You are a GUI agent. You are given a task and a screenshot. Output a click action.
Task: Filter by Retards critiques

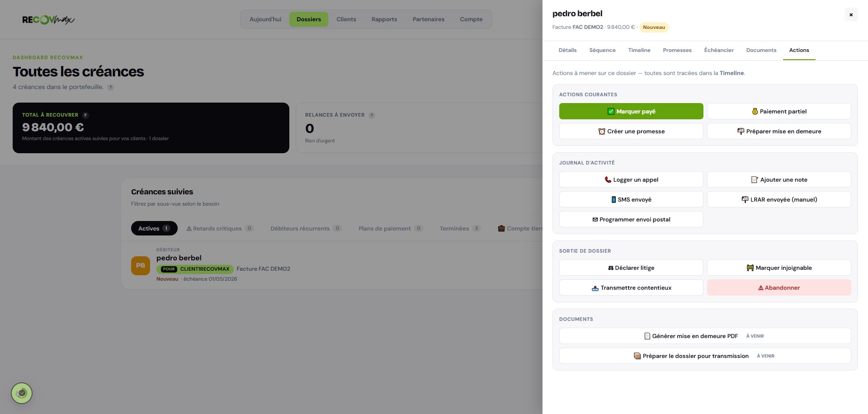coord(220,229)
